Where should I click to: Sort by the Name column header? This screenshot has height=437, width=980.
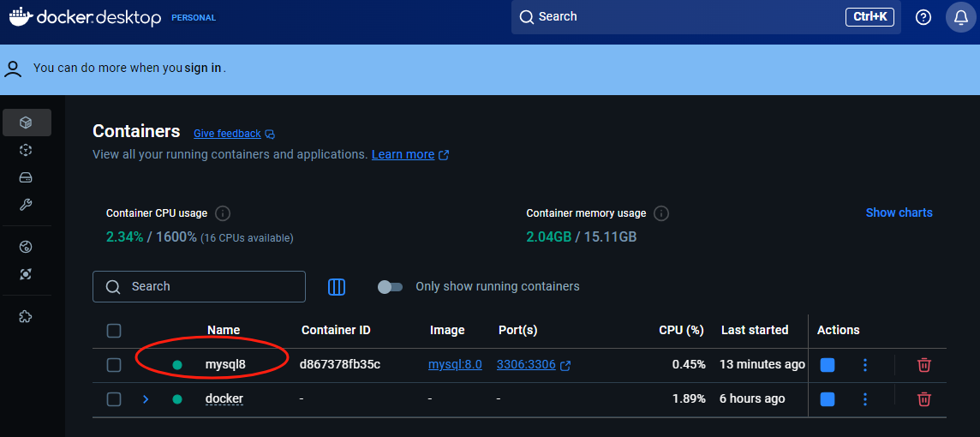tap(223, 330)
